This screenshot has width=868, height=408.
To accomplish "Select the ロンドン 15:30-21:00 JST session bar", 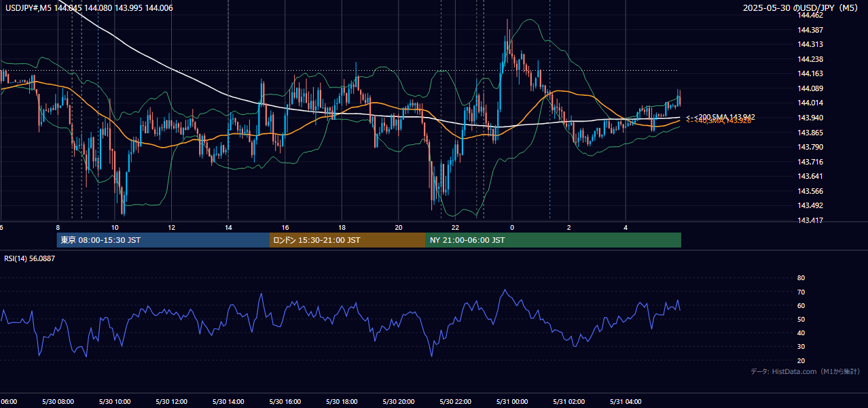I will (348, 240).
